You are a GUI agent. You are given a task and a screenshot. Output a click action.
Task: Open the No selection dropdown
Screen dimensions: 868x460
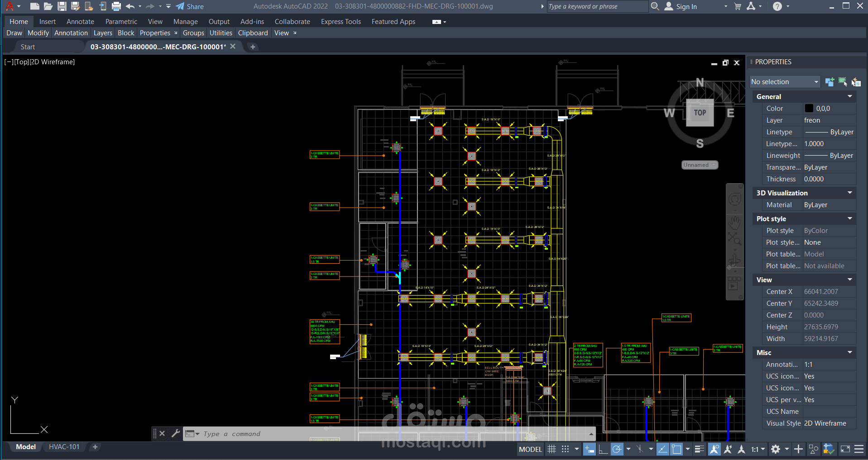(x=785, y=82)
